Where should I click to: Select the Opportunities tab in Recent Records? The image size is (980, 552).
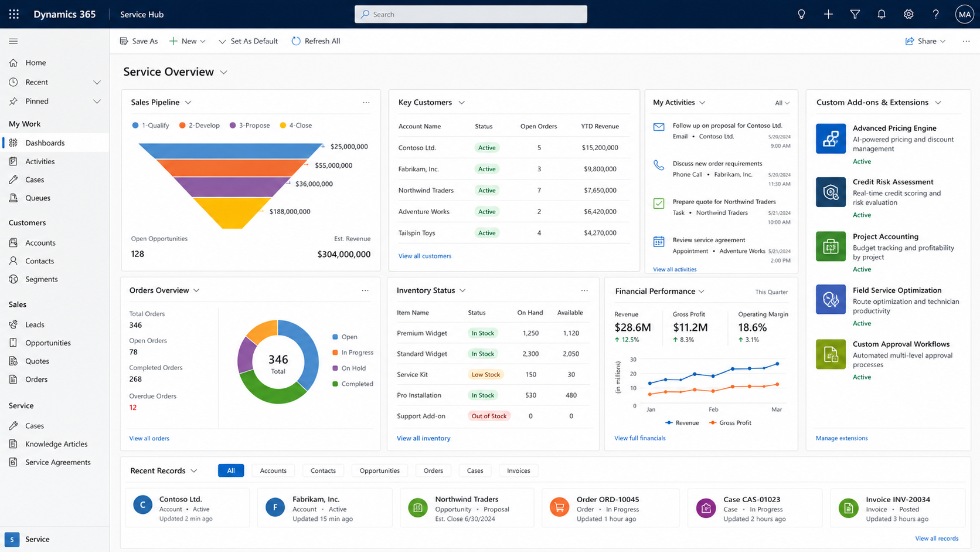coord(379,470)
